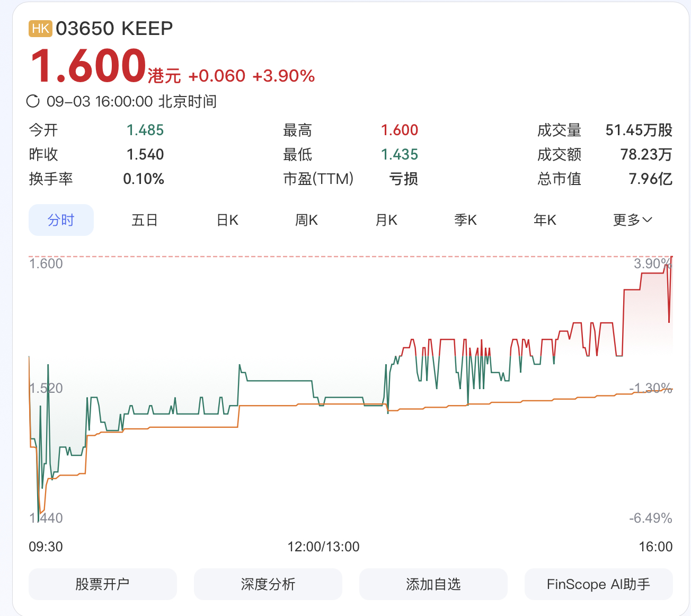Click the 总市值 value 7.96亿

point(650,179)
